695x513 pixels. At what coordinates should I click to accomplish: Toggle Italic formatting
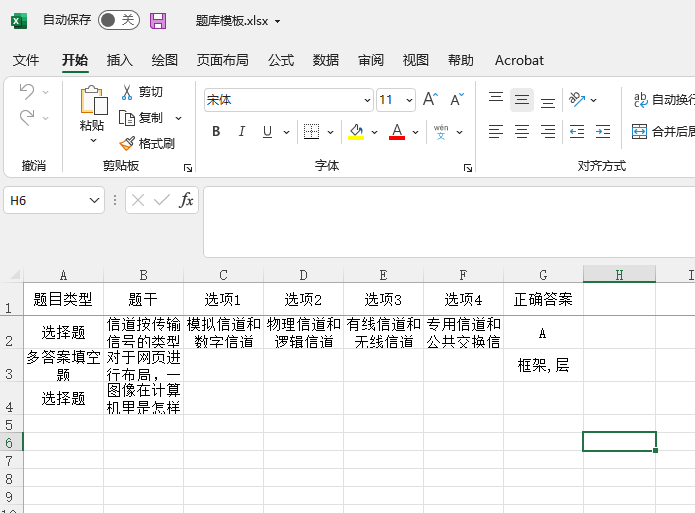(x=242, y=131)
